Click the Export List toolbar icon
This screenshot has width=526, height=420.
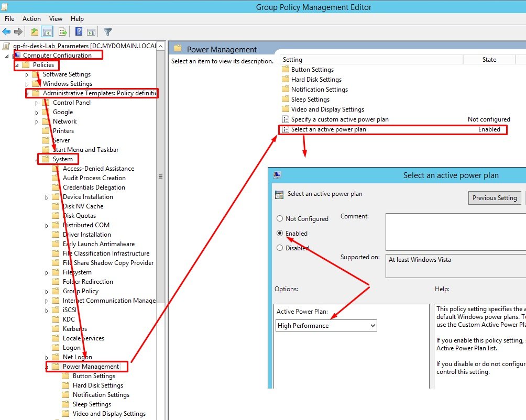(x=63, y=32)
